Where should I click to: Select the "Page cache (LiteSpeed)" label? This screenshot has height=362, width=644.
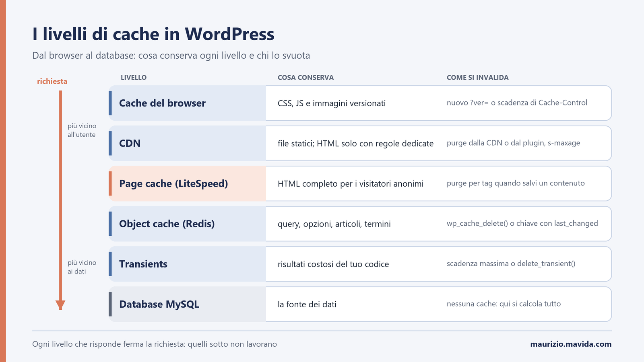click(x=173, y=184)
